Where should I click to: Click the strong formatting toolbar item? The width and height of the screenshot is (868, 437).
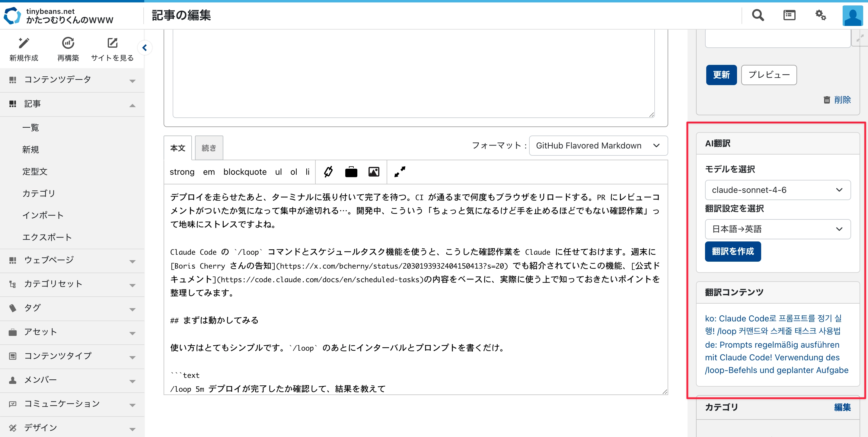[182, 172]
